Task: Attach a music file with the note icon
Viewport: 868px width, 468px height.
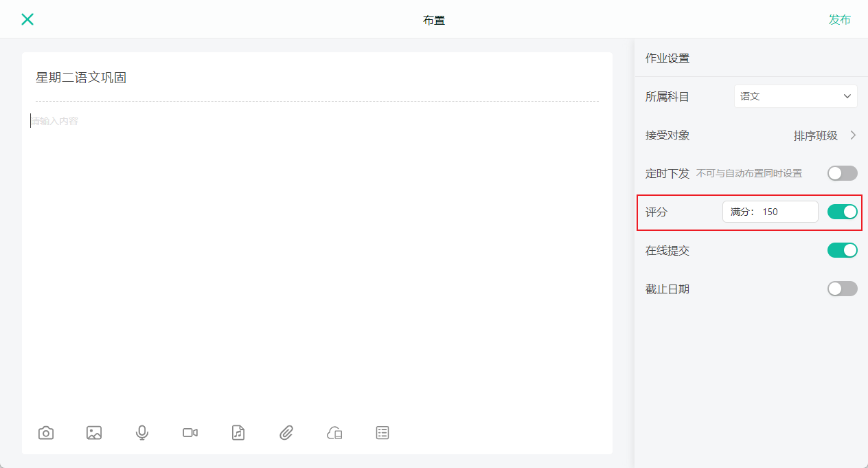Action: (238, 432)
